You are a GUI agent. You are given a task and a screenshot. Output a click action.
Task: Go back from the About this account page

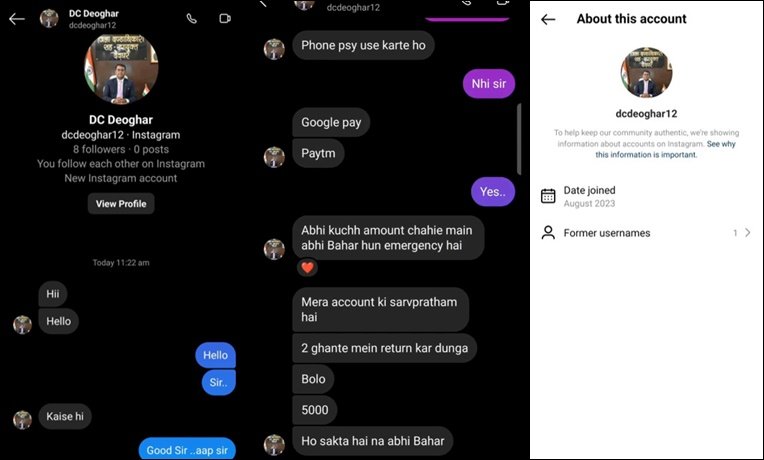coord(548,19)
